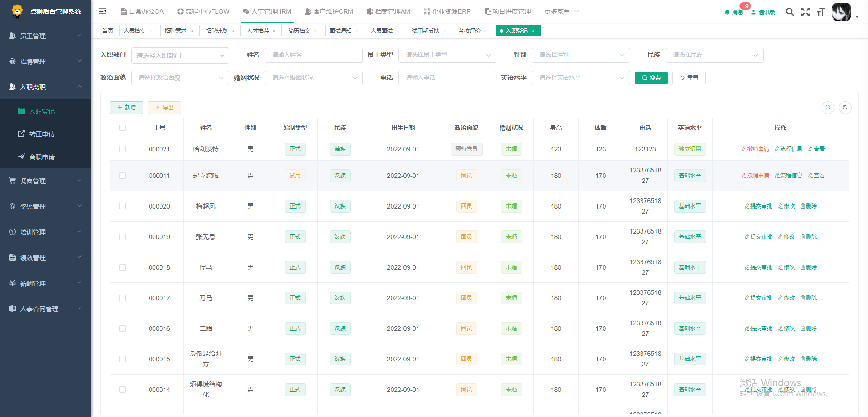The image size is (868, 417).
Task: Switch to 流程中心FLOW menu
Action: [x=203, y=11]
